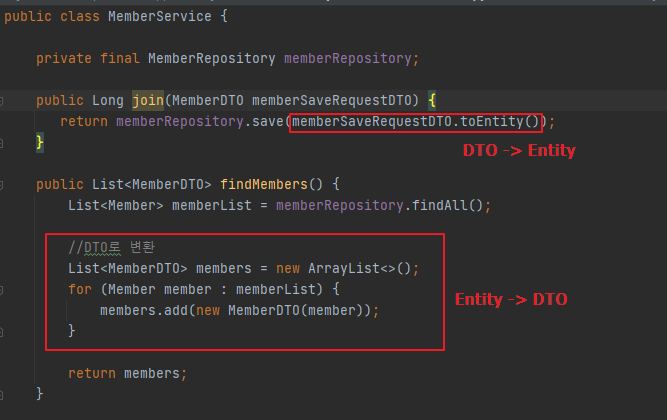
Task: Select the memberRepository field declaration
Action: tap(228, 58)
